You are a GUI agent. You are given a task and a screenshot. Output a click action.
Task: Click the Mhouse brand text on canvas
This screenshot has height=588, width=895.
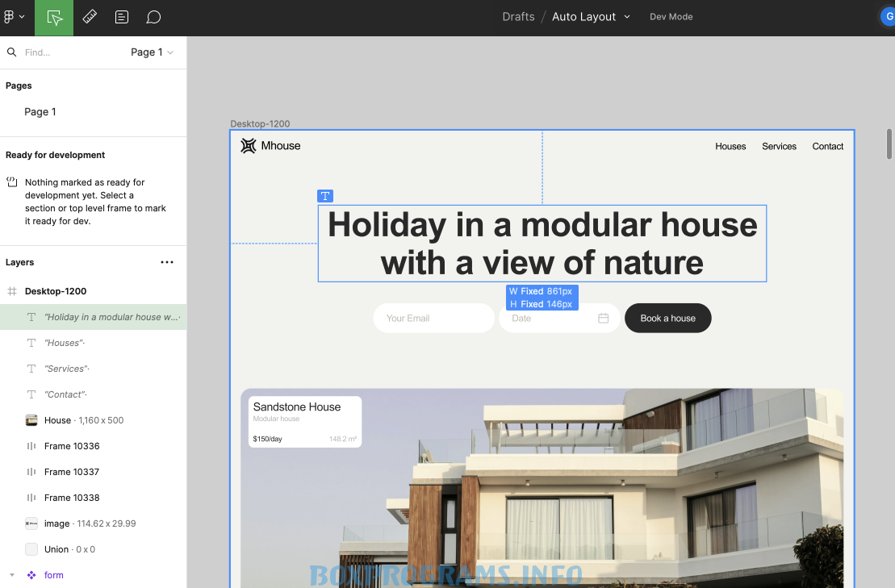pos(281,145)
